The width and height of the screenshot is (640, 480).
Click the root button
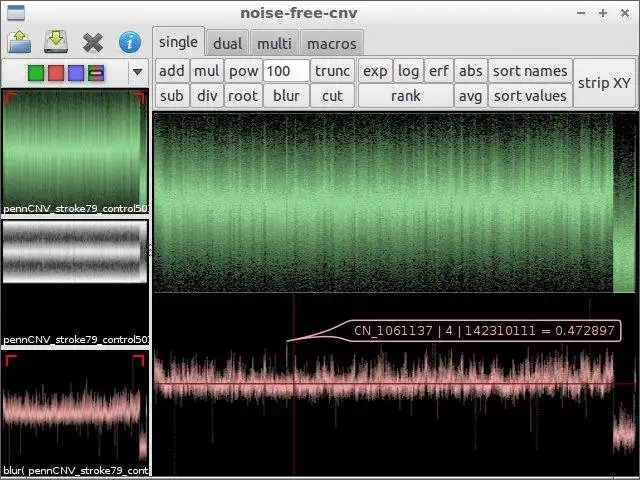coord(243,96)
